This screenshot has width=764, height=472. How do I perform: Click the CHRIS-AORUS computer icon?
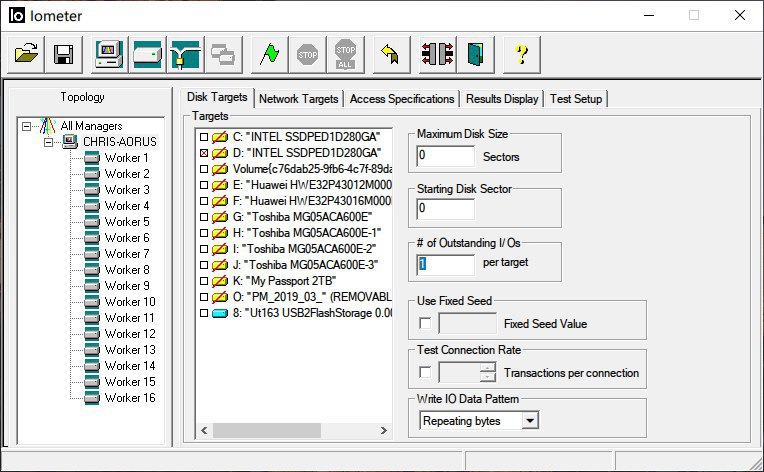click(70, 142)
